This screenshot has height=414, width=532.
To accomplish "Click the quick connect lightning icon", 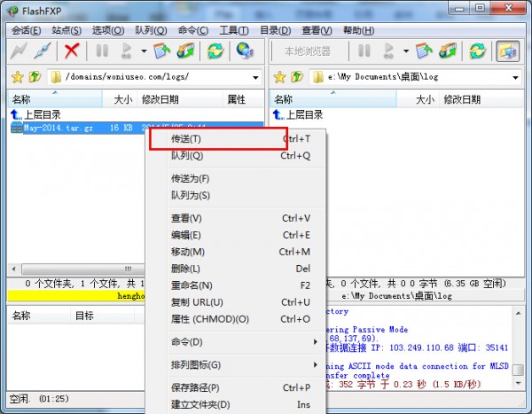I will (17, 51).
